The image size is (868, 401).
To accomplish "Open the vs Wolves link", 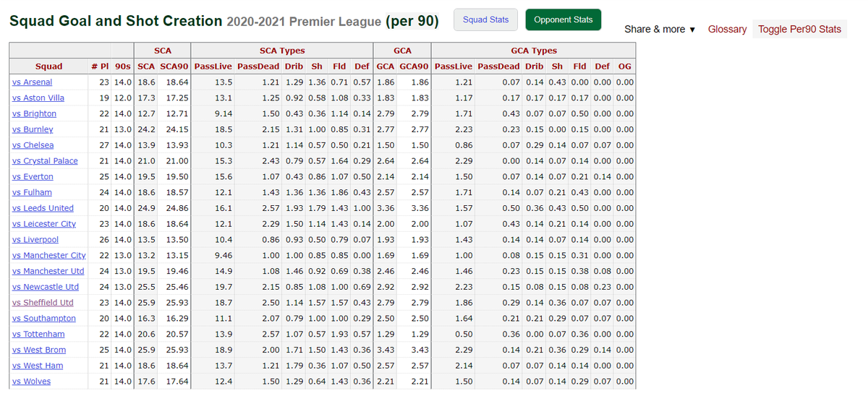I will click(32, 381).
